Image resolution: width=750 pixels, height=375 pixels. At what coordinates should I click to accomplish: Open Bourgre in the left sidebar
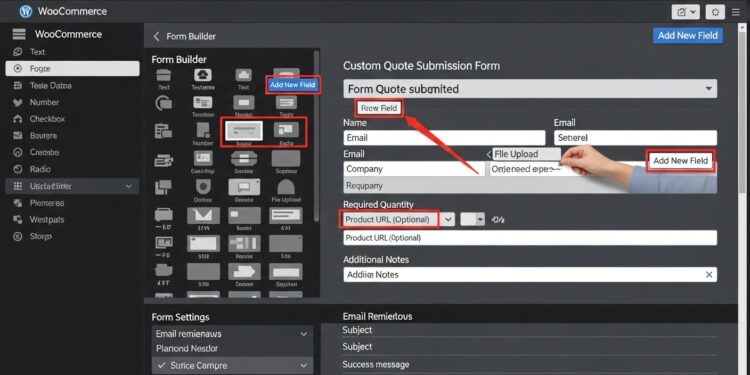click(x=43, y=136)
